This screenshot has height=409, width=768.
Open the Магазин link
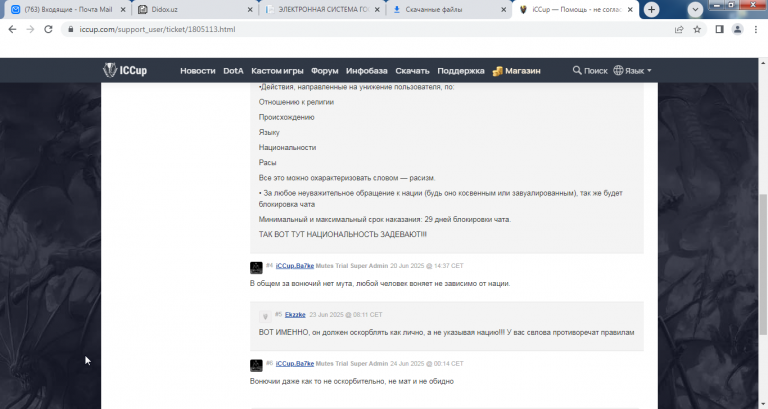[523, 71]
